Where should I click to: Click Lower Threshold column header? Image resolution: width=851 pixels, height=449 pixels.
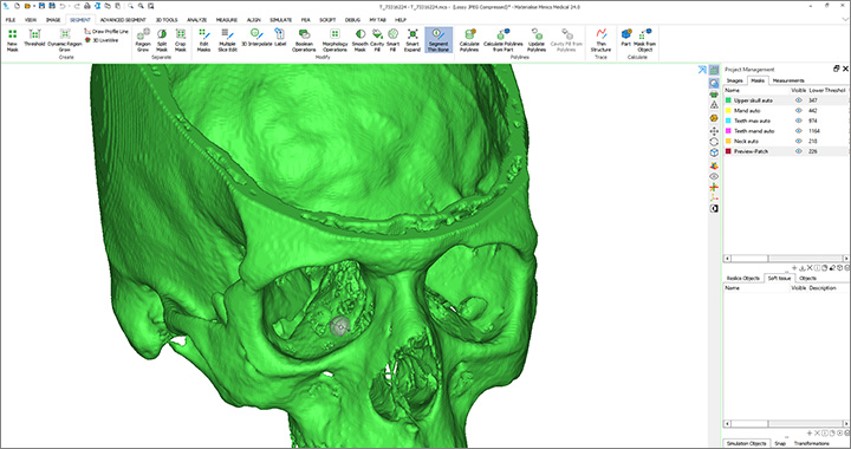click(x=827, y=90)
